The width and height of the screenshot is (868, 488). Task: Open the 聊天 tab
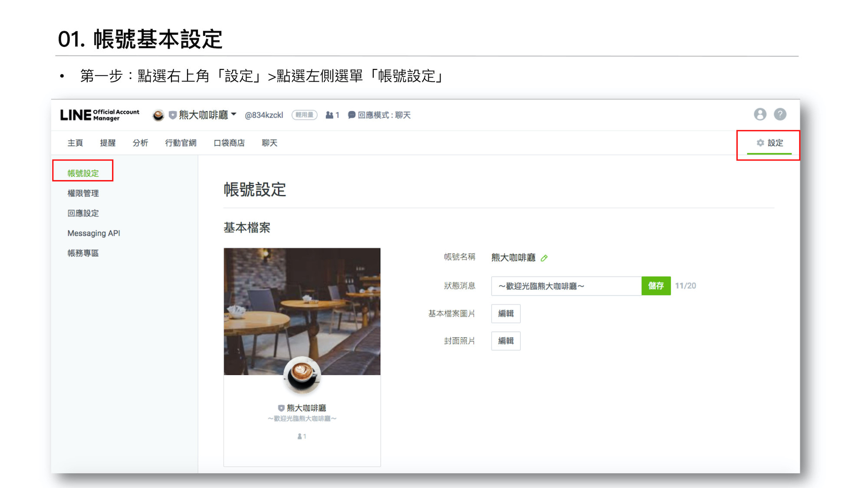tap(269, 143)
